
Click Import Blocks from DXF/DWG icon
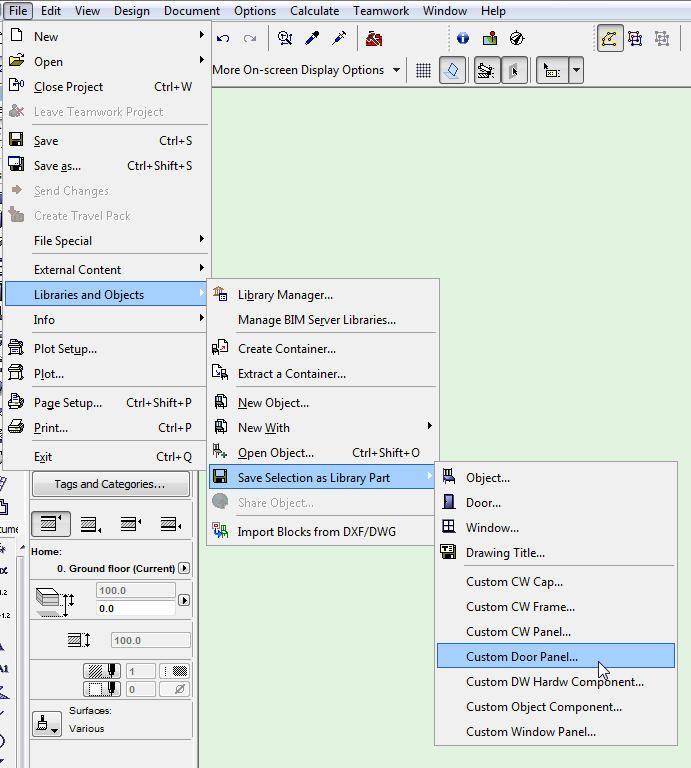(220, 530)
